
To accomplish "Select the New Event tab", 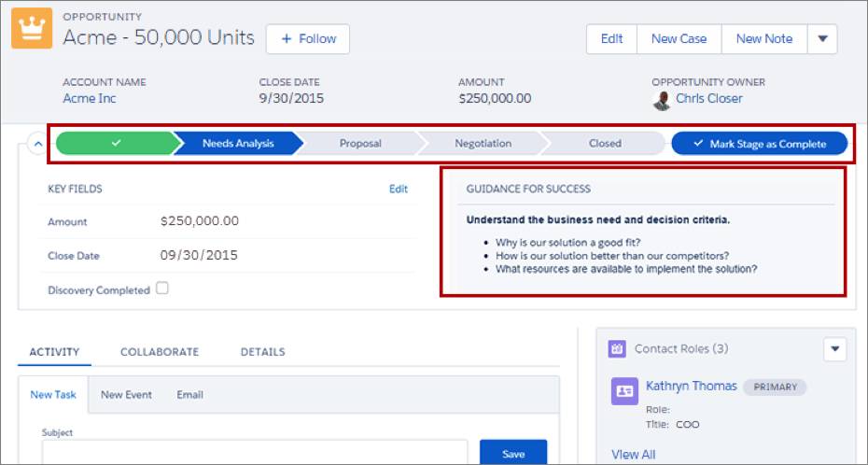I will [x=126, y=395].
